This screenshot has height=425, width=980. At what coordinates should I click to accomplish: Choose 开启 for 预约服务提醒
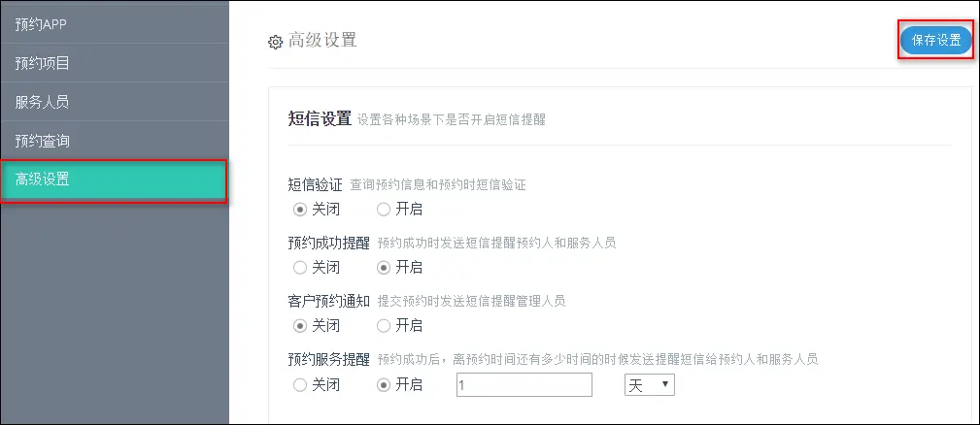(383, 385)
